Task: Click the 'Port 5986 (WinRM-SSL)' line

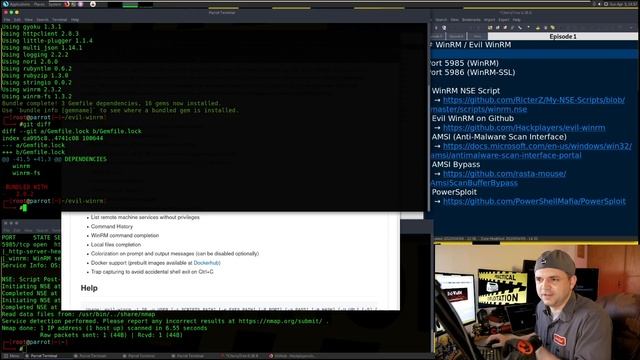Action: 473,73
